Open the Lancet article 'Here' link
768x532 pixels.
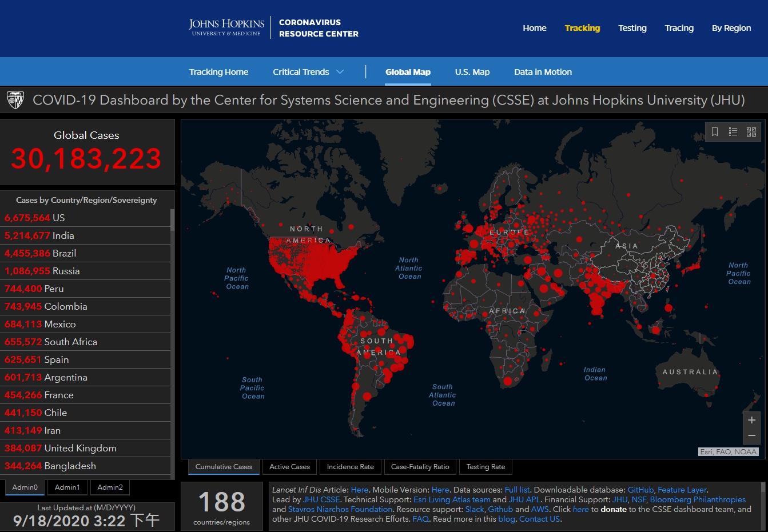pos(360,490)
